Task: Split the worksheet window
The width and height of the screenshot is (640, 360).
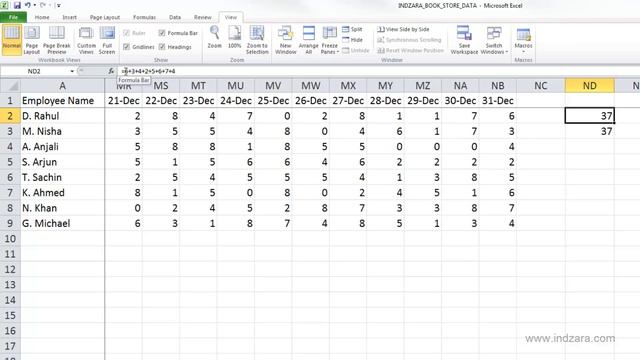Action: pos(352,29)
